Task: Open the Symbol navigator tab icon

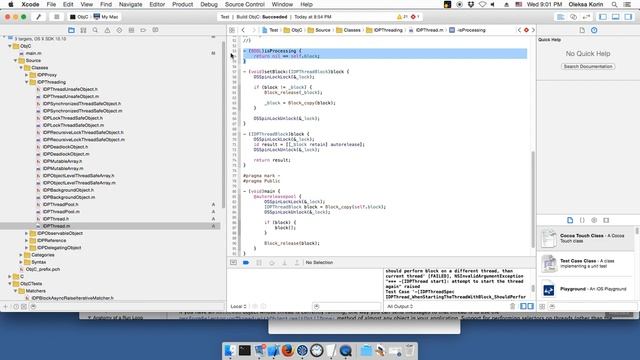Action: pyautogui.click(x=83, y=30)
